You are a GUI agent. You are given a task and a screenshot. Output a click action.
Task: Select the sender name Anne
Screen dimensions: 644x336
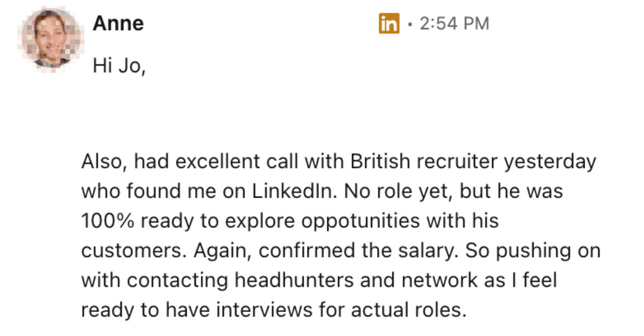point(118,23)
